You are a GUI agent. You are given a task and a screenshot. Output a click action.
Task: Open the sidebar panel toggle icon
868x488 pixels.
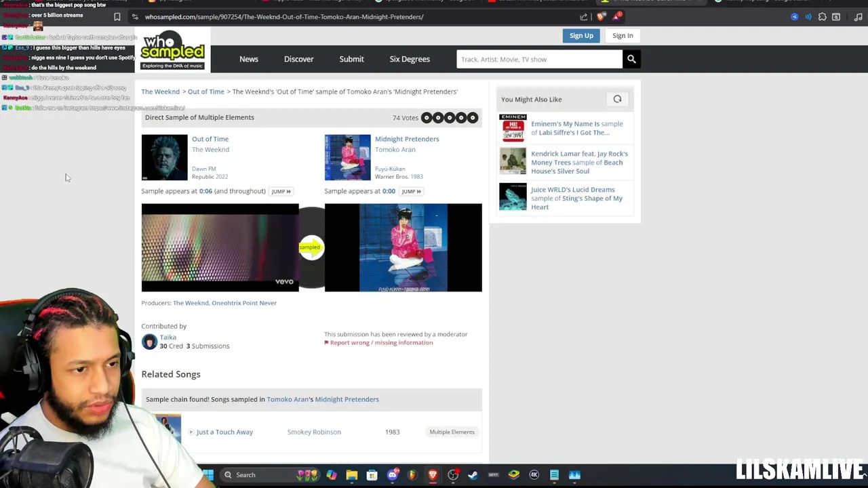pyautogui.click(x=836, y=17)
